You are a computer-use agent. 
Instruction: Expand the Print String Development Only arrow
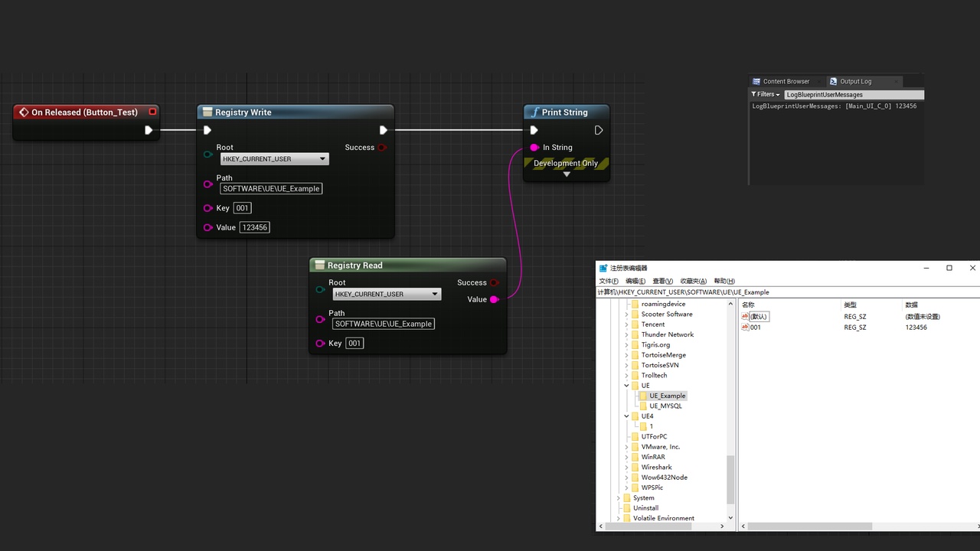(567, 174)
